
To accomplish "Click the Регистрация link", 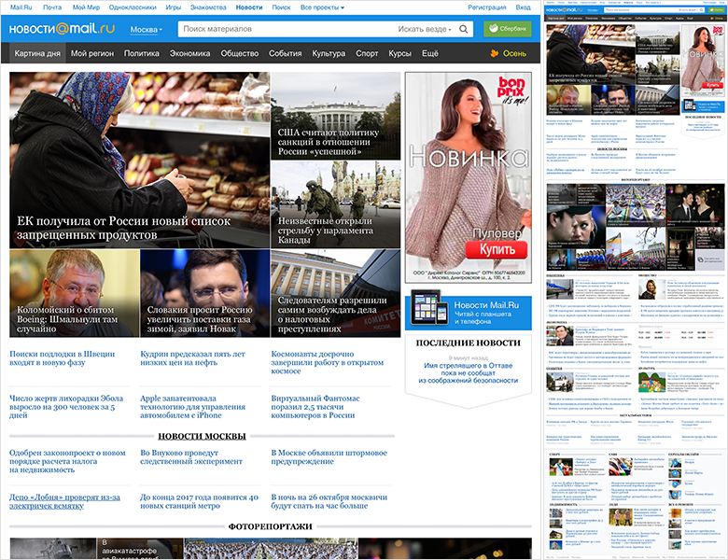I will pyautogui.click(x=486, y=7).
